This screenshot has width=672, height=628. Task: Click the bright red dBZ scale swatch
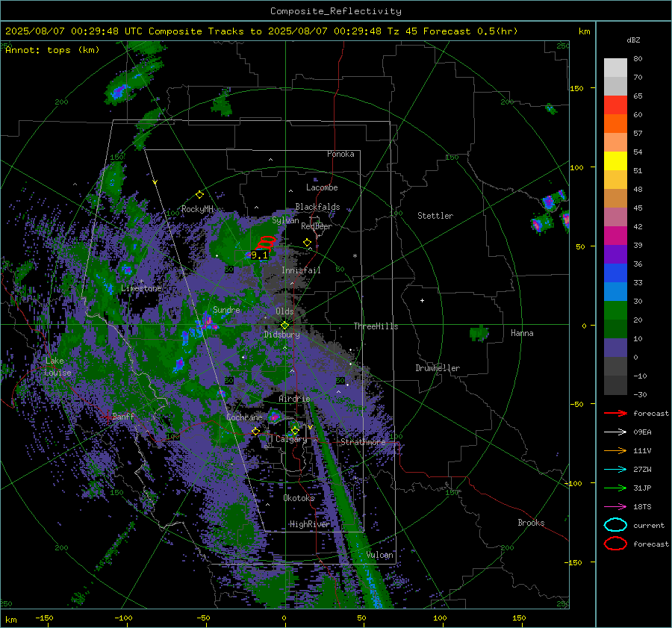(615, 105)
